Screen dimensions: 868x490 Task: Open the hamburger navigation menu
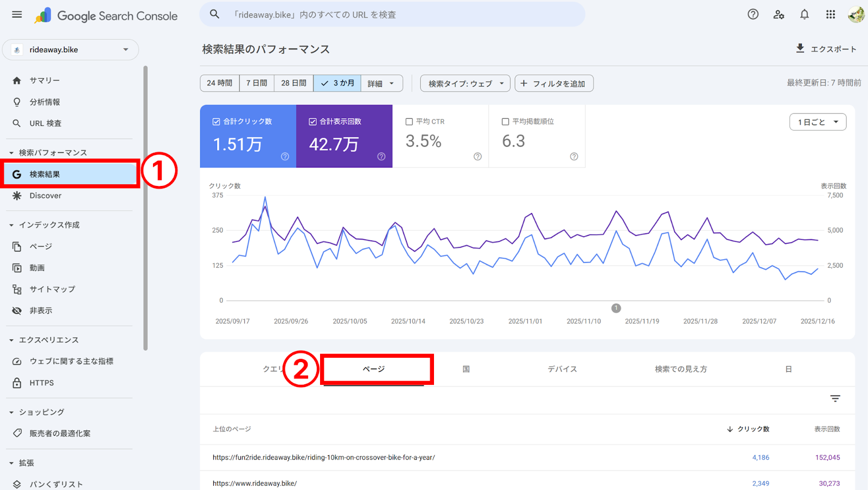point(16,15)
